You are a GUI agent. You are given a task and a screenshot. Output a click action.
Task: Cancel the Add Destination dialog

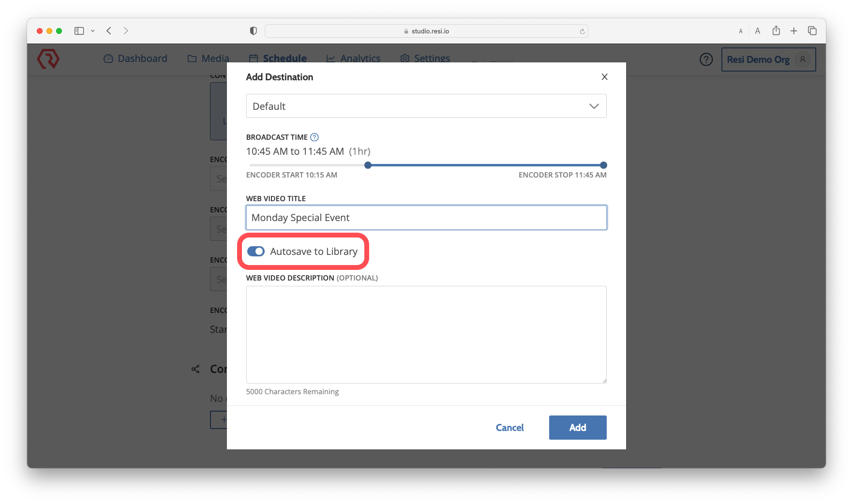pyautogui.click(x=509, y=428)
